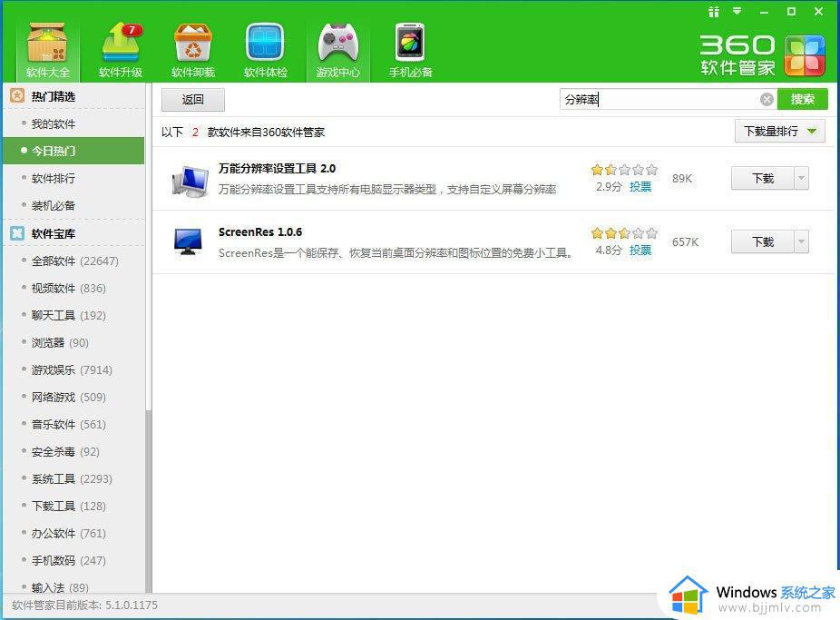The height and width of the screenshot is (620, 840).
Task: Expand download options arrow for 万能分辨率设置工具
Action: pyautogui.click(x=801, y=179)
